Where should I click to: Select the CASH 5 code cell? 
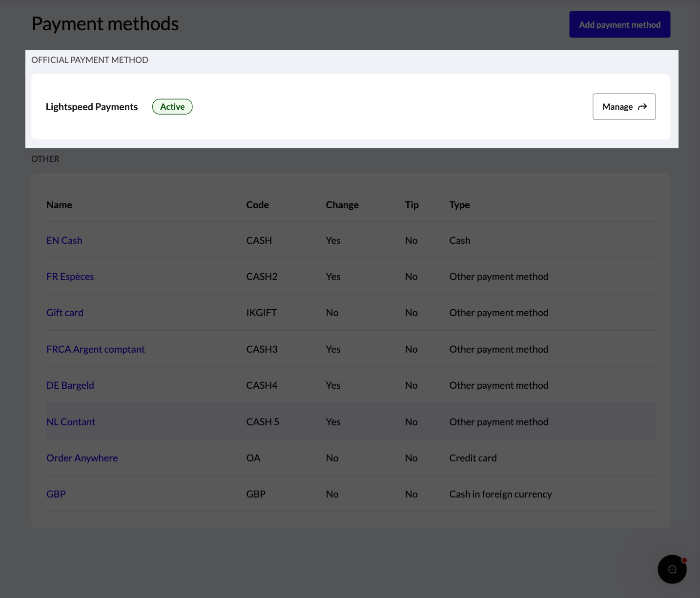pyautogui.click(x=263, y=422)
